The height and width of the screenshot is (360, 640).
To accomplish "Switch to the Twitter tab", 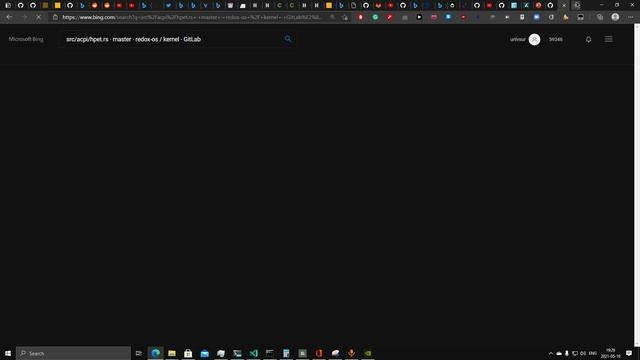I will click(168, 5).
